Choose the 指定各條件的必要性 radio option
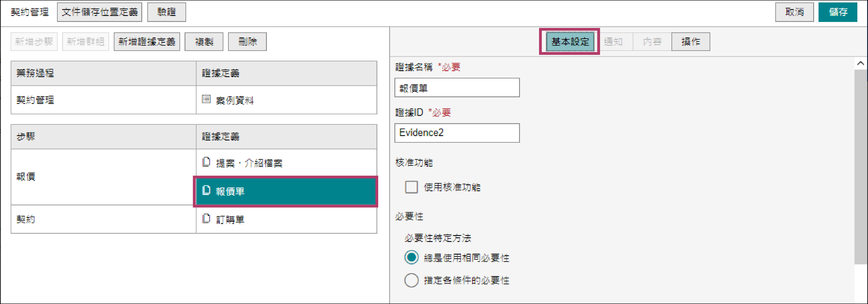The height and width of the screenshot is (304, 868). [411, 280]
